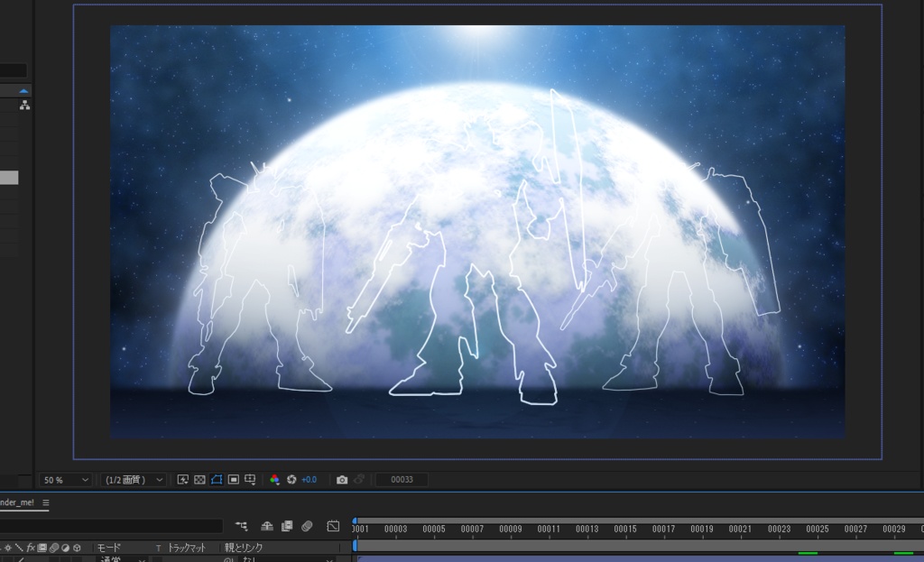Click the frame blending column header icon
The width and height of the screenshot is (924, 562).
click(42, 548)
